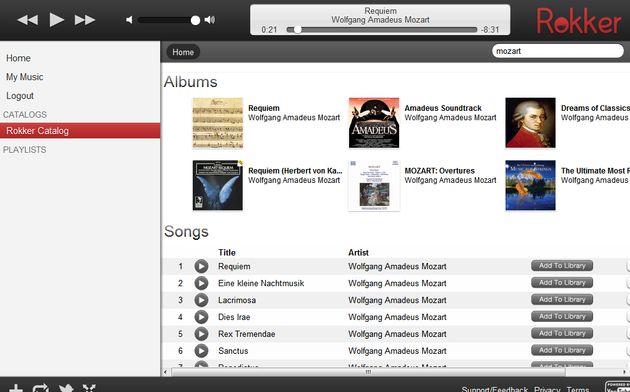The width and height of the screenshot is (630, 392).
Task: Click the Home breadcrumb button
Action: click(x=183, y=52)
